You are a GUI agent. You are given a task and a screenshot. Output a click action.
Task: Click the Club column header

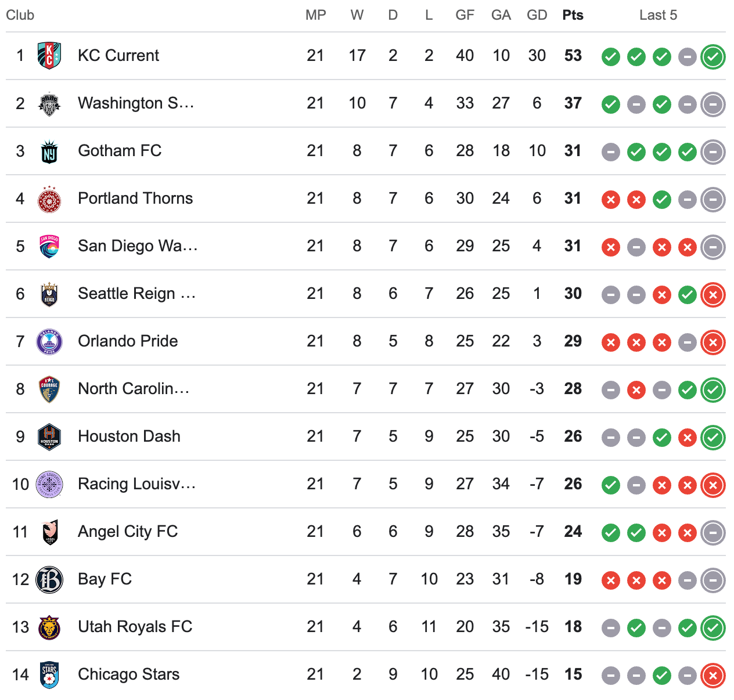click(20, 15)
